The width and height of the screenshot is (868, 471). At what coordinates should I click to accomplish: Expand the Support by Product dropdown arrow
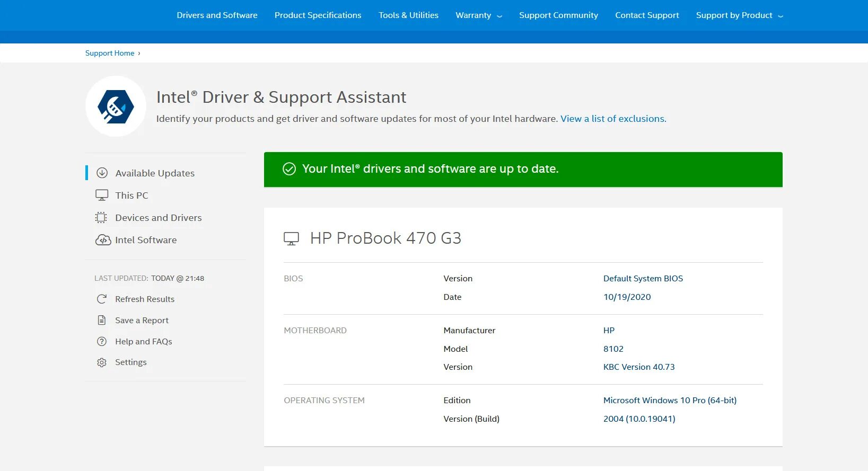[781, 16]
